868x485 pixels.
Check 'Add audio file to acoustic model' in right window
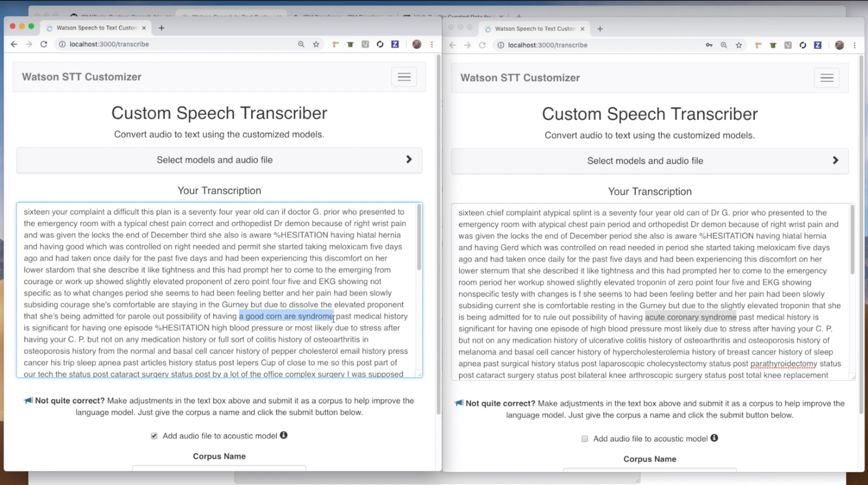click(585, 439)
